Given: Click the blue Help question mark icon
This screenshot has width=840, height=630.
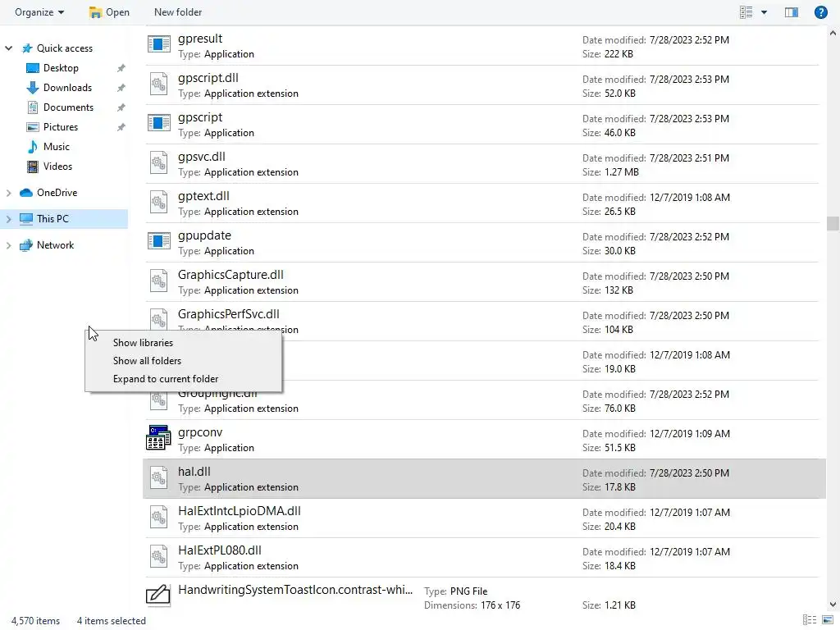Looking at the screenshot, I should click(820, 12).
